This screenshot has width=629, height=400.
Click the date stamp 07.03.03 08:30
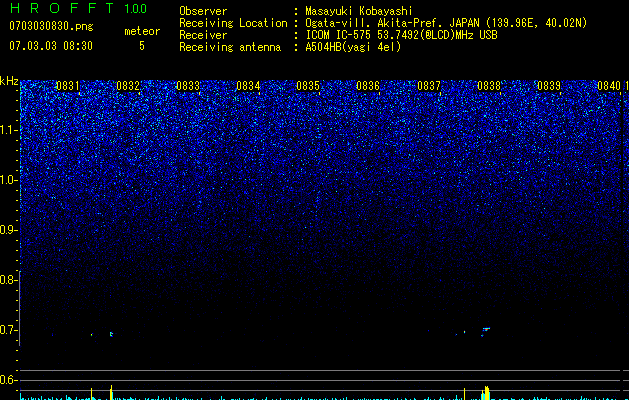tap(51, 46)
